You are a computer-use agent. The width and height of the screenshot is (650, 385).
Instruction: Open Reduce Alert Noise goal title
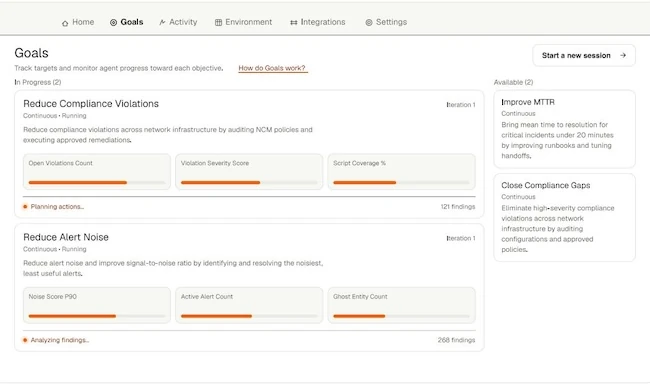pyautogui.click(x=66, y=237)
